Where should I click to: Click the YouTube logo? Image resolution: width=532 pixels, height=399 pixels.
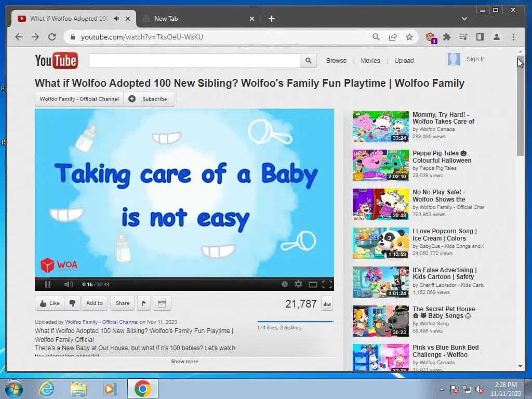tap(56, 61)
